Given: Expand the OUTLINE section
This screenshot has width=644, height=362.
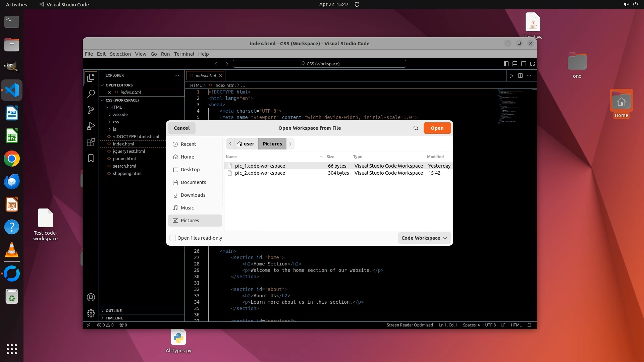Looking at the screenshot, I should 114,311.
